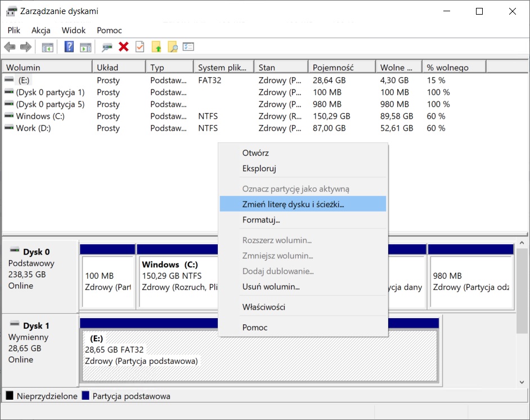Open help via blue question mark icon
This screenshot has height=420, width=530.
[69, 47]
